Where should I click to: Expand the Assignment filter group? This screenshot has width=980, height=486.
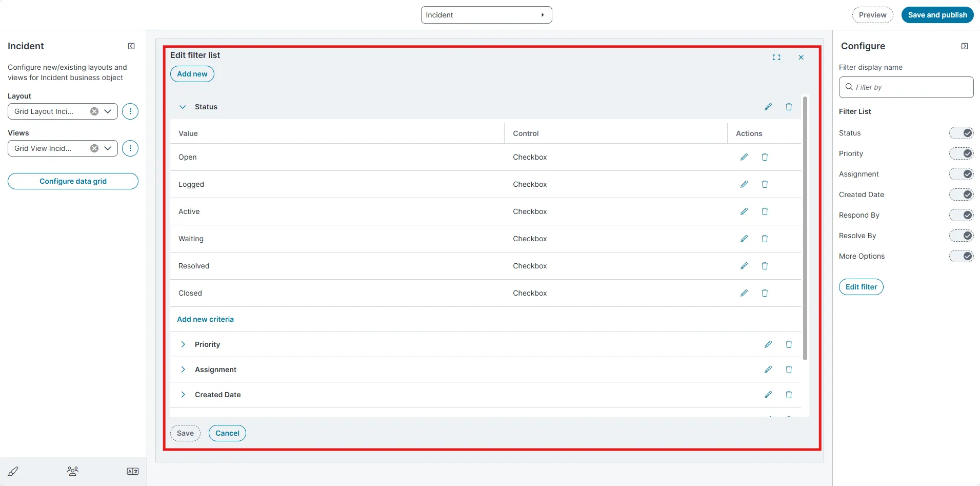[183, 370]
